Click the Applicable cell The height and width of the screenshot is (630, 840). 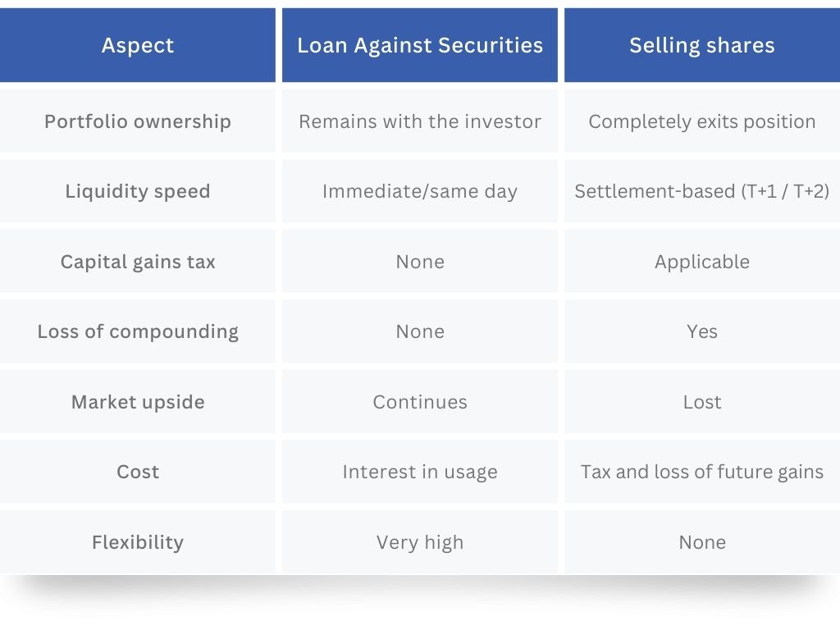702,262
